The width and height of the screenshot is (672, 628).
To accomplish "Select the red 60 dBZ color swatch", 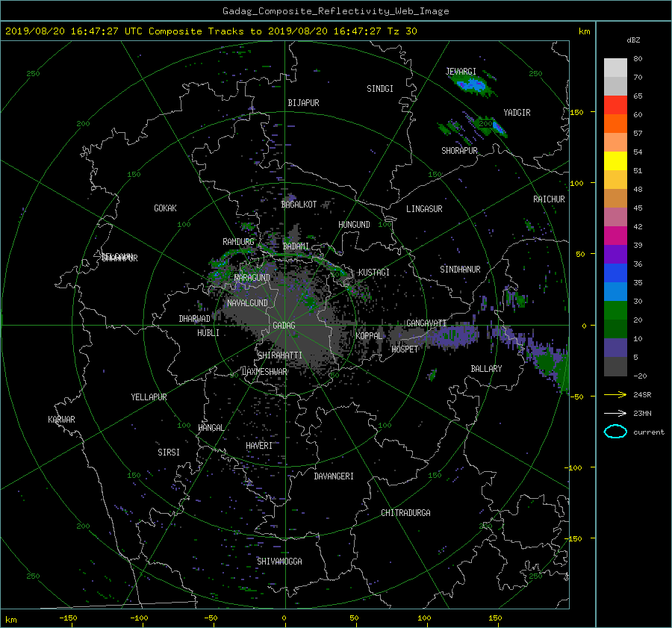I will pos(615,105).
